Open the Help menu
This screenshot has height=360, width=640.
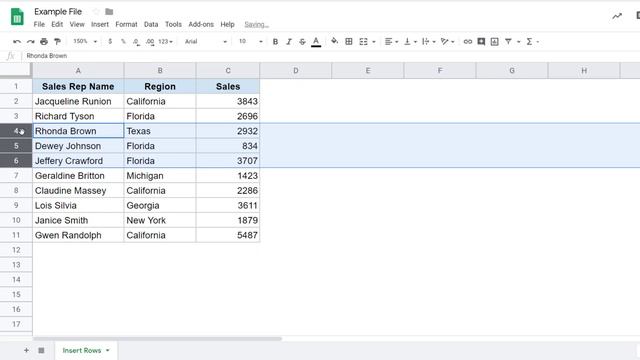pos(227,24)
